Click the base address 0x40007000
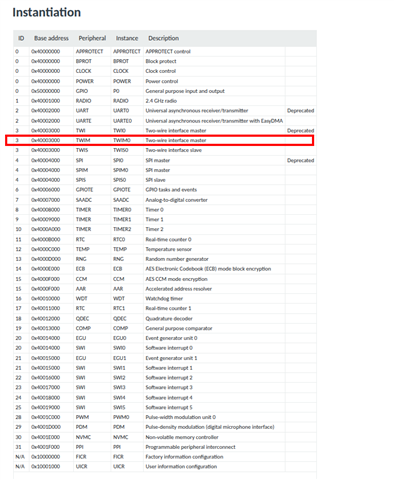Viewport: 394px width, 480px height. pos(46,200)
